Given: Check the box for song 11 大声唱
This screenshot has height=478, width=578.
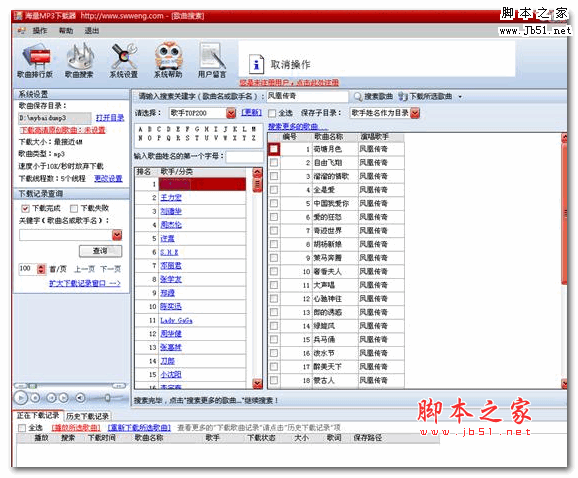Looking at the screenshot, I should pyautogui.click(x=274, y=285).
